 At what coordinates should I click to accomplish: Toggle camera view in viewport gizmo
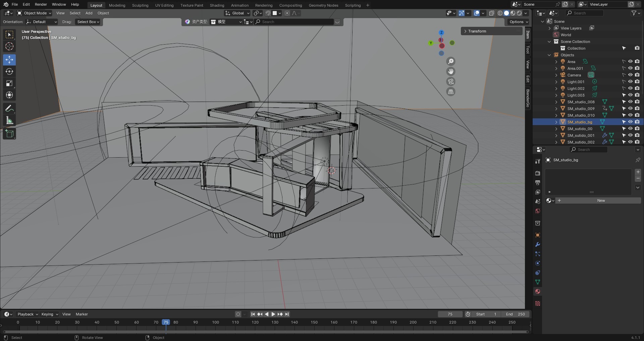pos(451,81)
